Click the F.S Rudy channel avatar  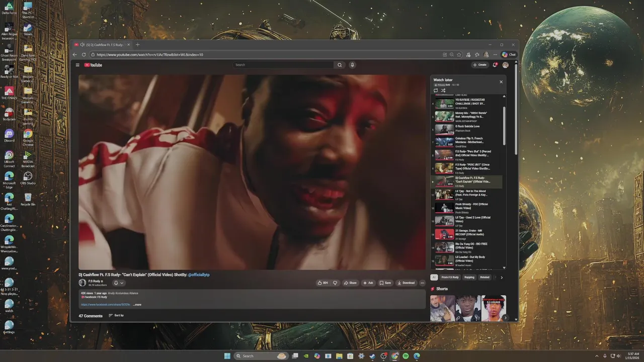click(83, 283)
